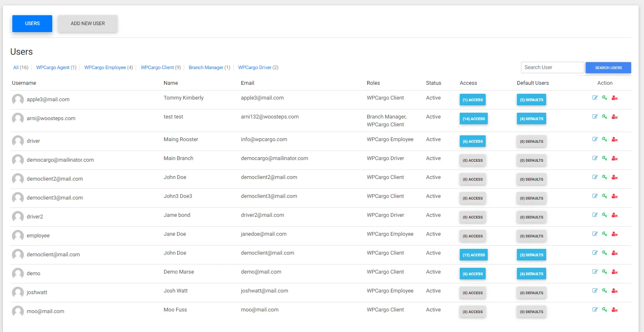Remove the demo user using red icon
Image resolution: width=644 pixels, height=332 pixels.
tap(614, 272)
